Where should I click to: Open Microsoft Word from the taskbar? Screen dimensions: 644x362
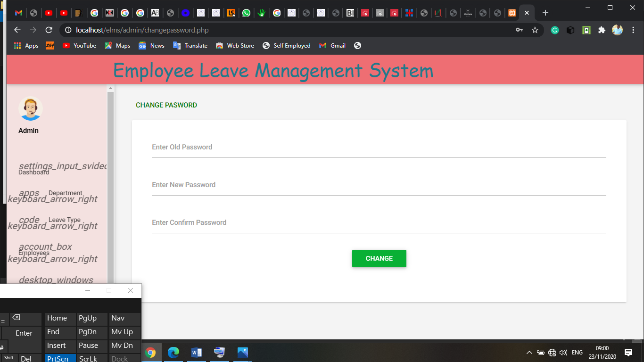pyautogui.click(x=197, y=352)
